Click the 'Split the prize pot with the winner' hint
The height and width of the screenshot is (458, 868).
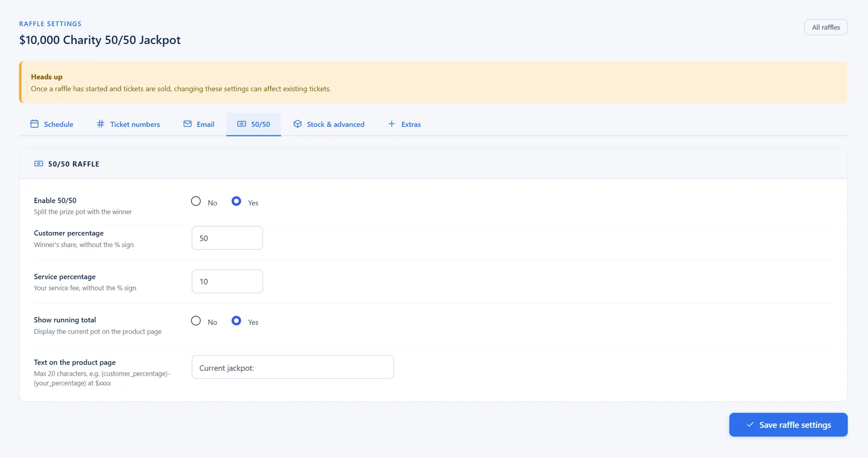coord(83,212)
